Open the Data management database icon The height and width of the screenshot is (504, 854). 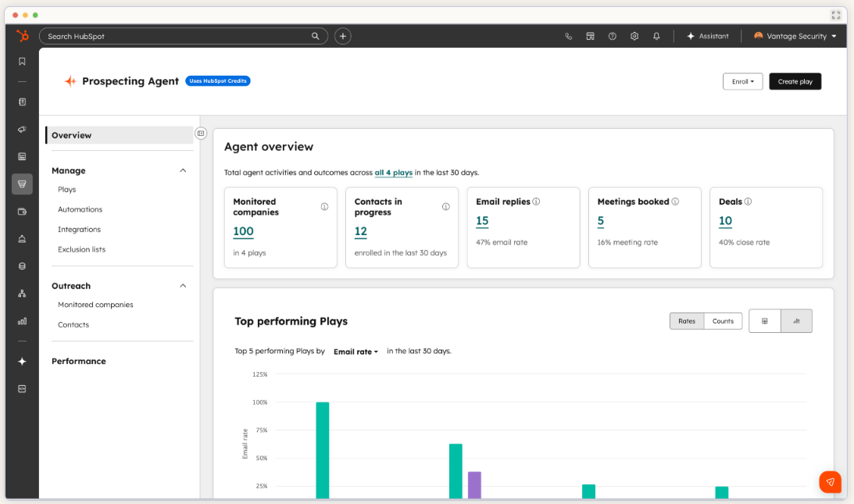(23, 266)
